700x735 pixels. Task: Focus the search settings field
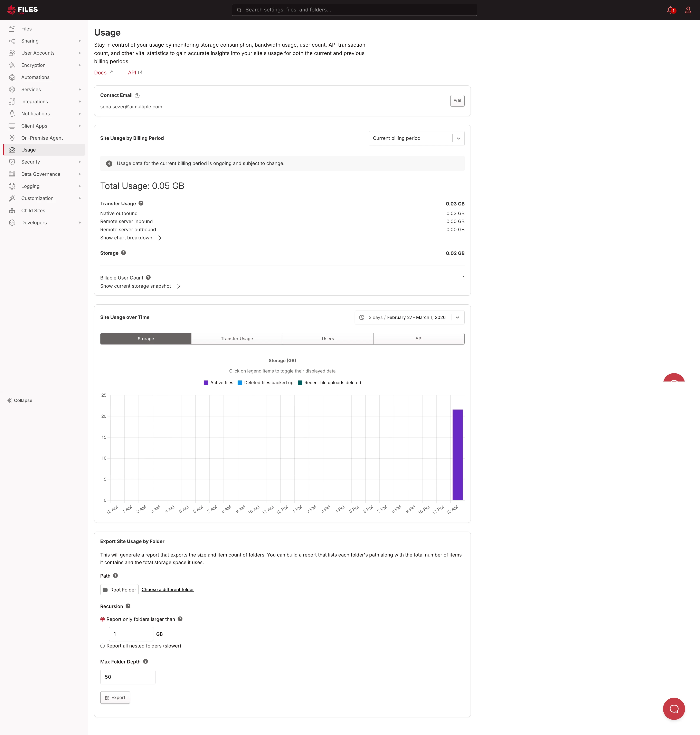click(354, 10)
